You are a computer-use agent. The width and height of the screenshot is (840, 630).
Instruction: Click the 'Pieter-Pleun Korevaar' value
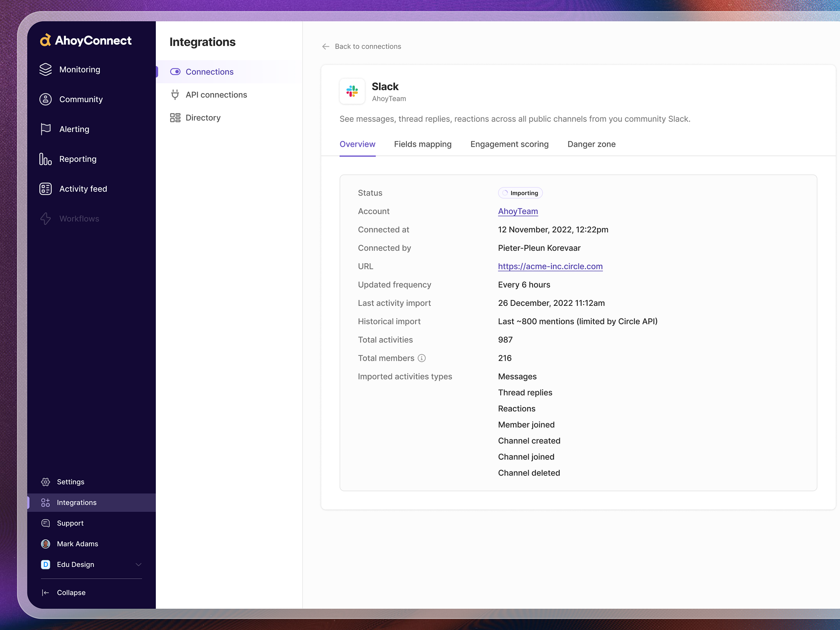(539, 248)
